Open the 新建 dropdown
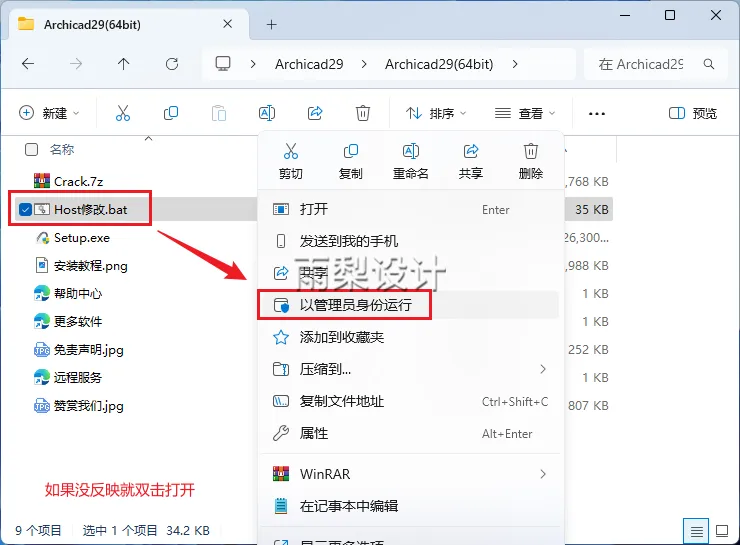 pos(49,113)
